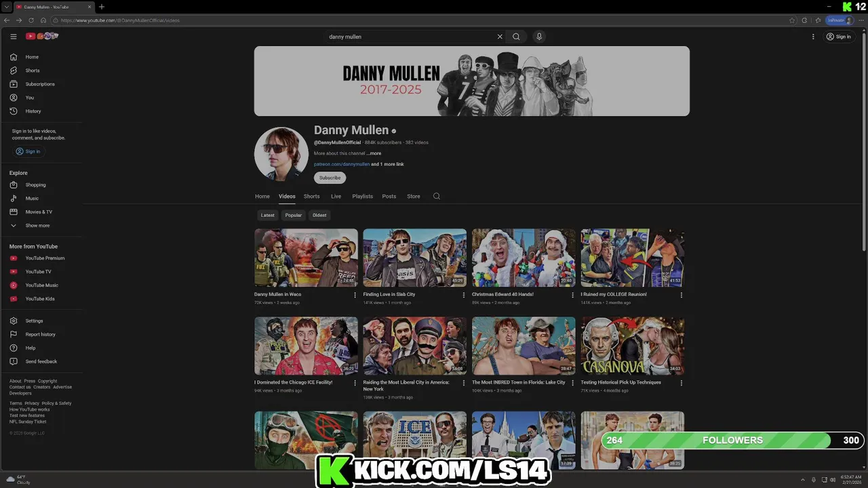
Task: Switch to the channel Shorts tab
Action: pyautogui.click(x=311, y=197)
